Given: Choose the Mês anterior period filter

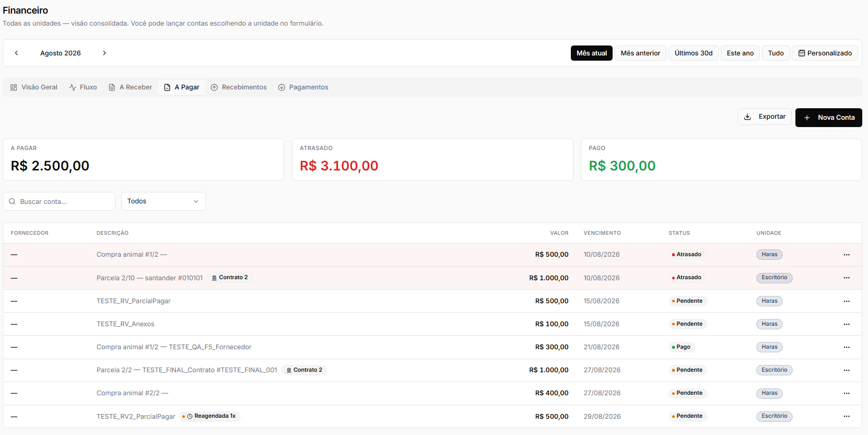Looking at the screenshot, I should pos(640,53).
